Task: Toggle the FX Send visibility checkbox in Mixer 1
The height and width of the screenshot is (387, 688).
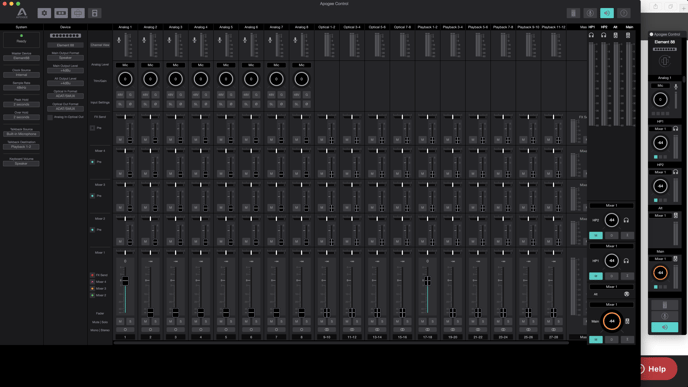Action: coord(92,275)
